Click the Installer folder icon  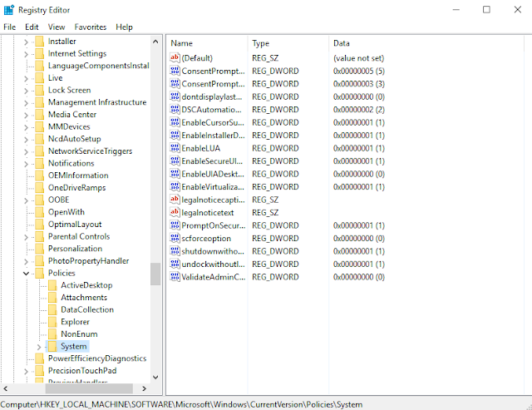pos(40,42)
